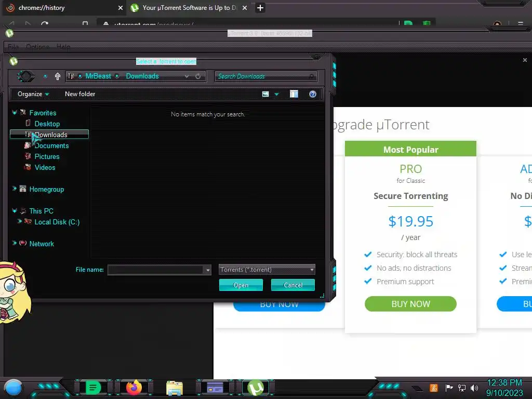
Task: Open the taskbar clock and date
Action: pyautogui.click(x=504, y=388)
